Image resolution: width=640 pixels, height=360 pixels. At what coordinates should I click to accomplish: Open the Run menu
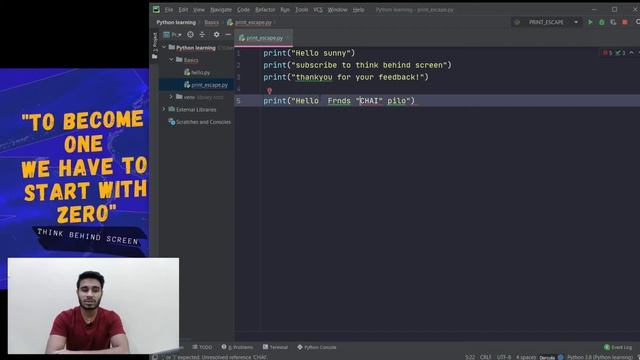(285, 9)
